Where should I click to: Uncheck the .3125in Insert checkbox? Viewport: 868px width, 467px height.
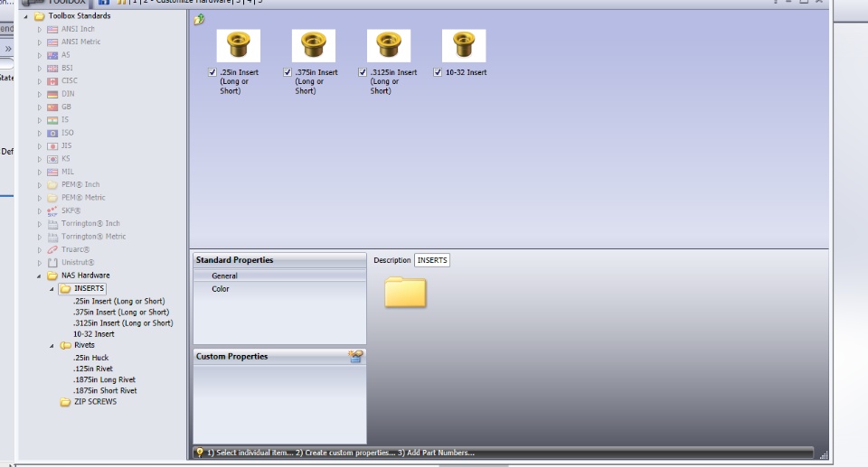pyautogui.click(x=363, y=72)
